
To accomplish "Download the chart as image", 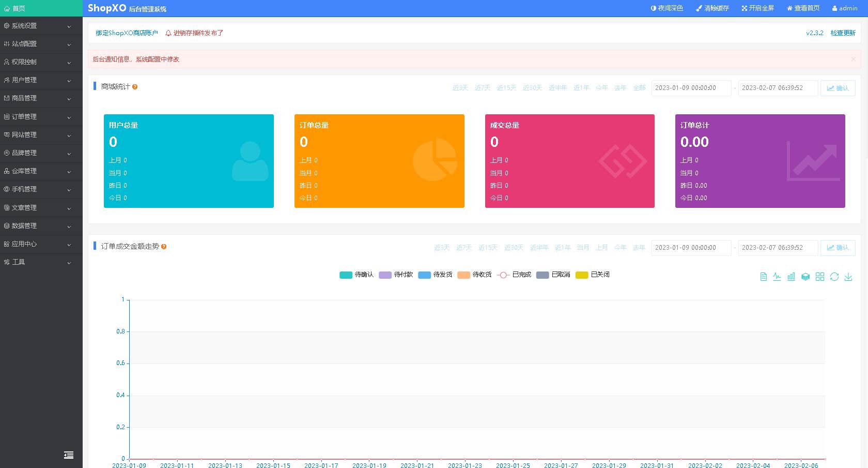I will pyautogui.click(x=848, y=277).
